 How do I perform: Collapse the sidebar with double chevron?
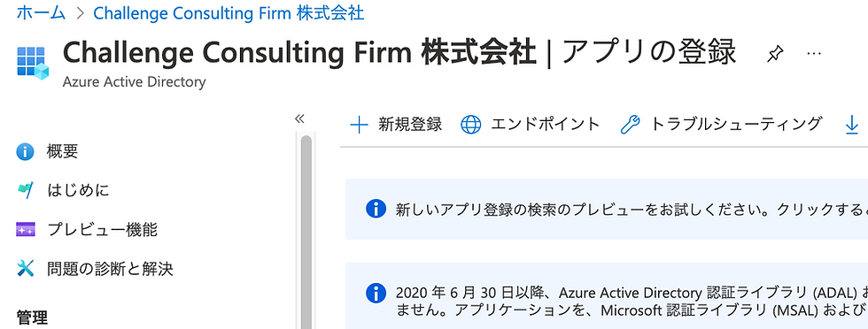(x=299, y=119)
